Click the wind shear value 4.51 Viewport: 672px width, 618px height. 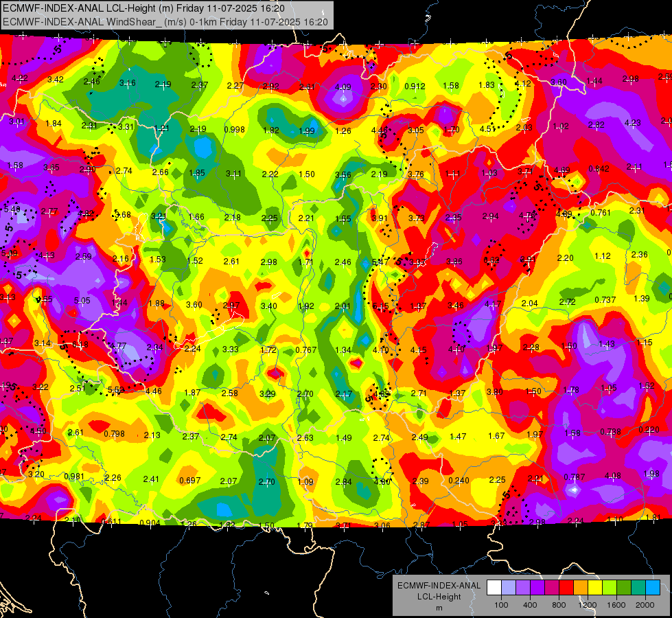[x=488, y=128]
